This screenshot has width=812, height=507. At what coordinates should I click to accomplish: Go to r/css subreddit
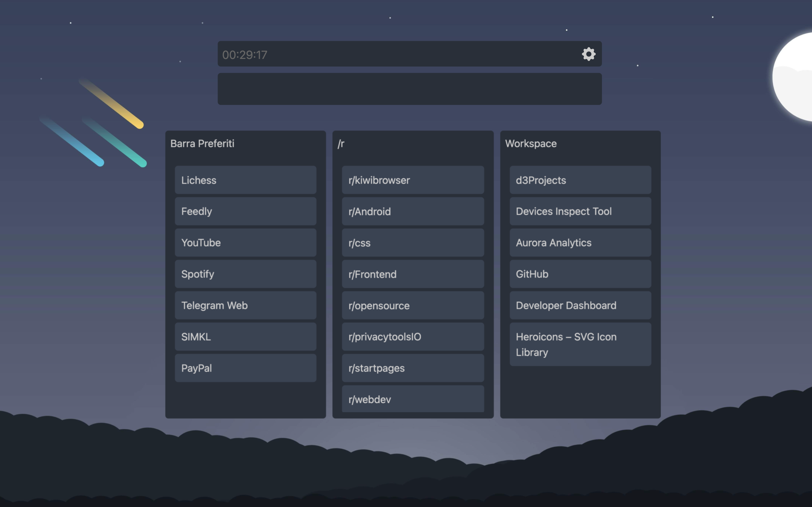click(413, 243)
